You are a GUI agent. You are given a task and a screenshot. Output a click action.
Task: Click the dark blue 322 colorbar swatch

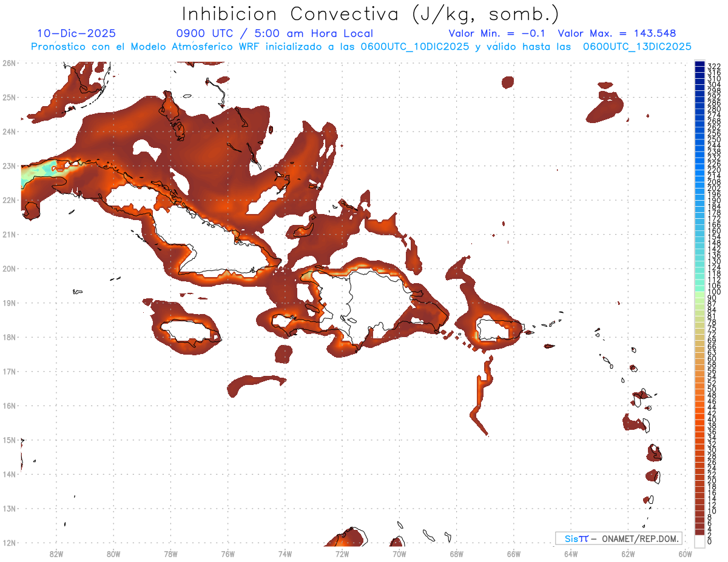[x=699, y=64]
